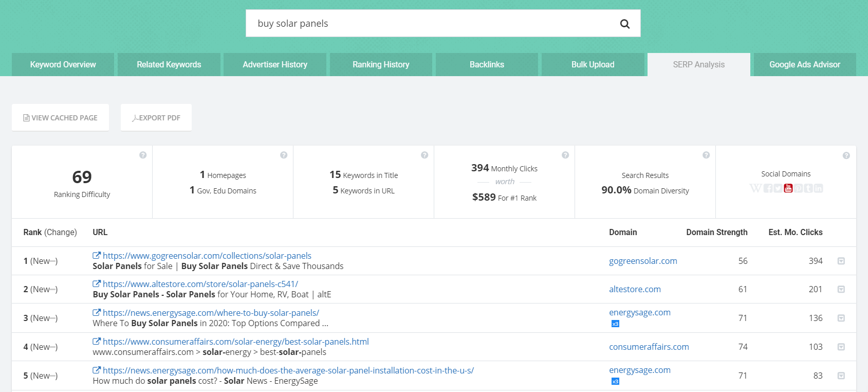
Task: Open consumeraffairs best-solar-panels URL
Action: coord(236,342)
